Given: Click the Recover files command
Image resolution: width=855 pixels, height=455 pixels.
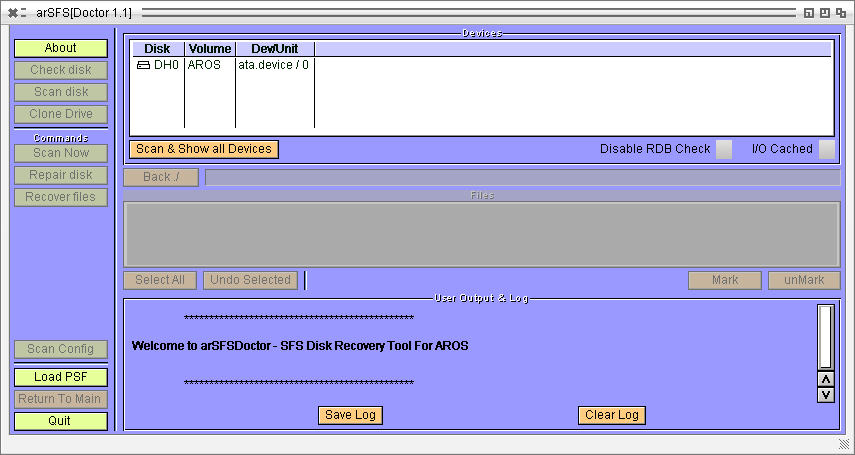Looking at the screenshot, I should (61, 197).
